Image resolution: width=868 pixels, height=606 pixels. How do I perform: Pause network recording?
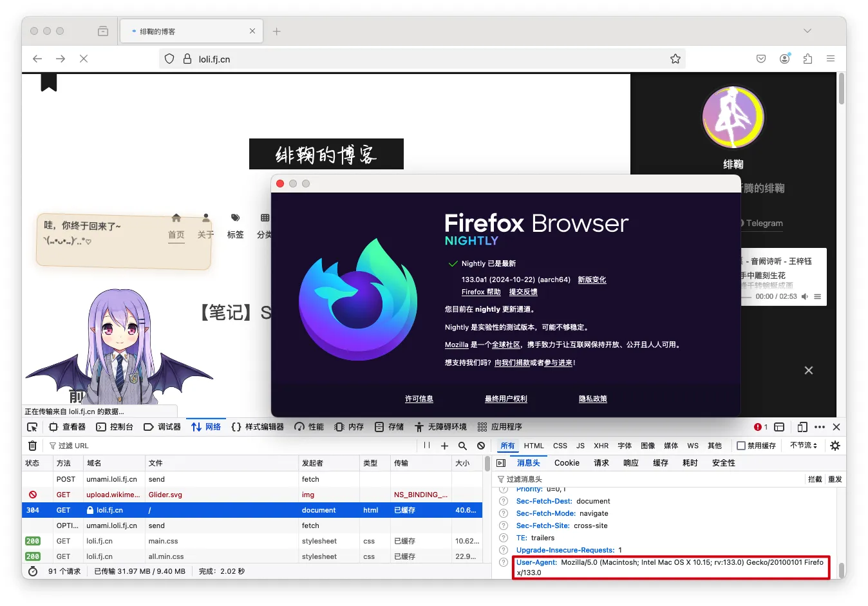pos(427,446)
